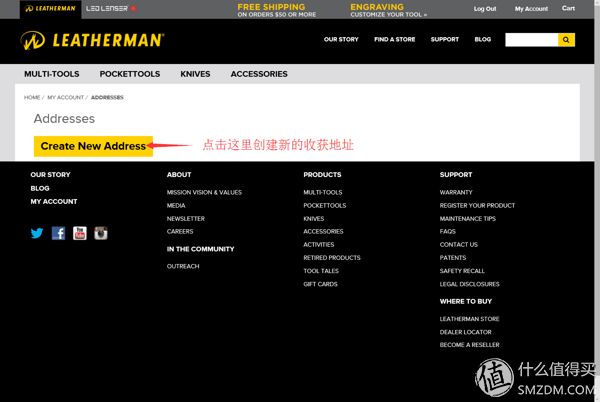This screenshot has height=402, width=600.
Task: Open the Multi-Tools menu
Action: click(x=52, y=74)
